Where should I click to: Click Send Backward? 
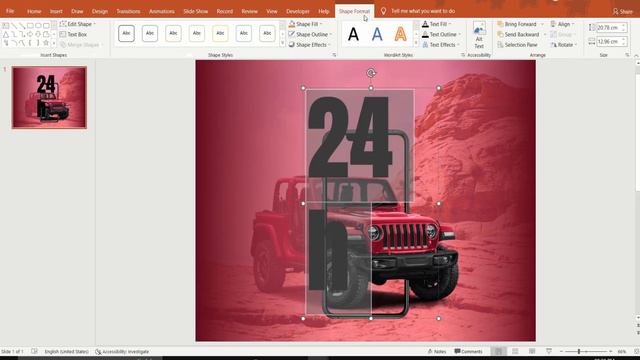(x=518, y=34)
